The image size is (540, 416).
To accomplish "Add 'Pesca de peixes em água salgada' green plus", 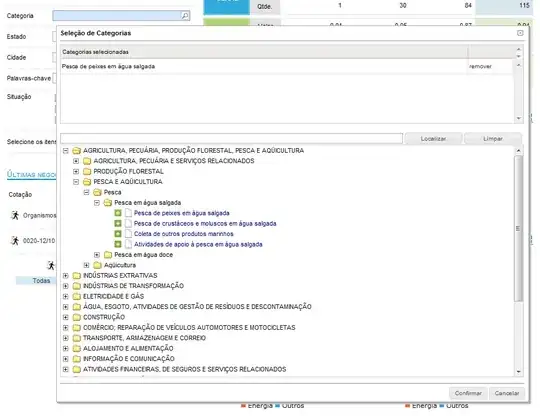I will [118, 213].
